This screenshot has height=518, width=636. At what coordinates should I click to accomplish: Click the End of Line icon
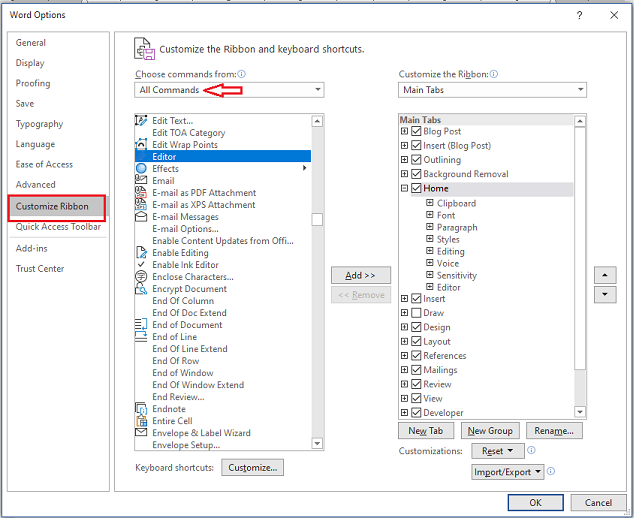141,337
